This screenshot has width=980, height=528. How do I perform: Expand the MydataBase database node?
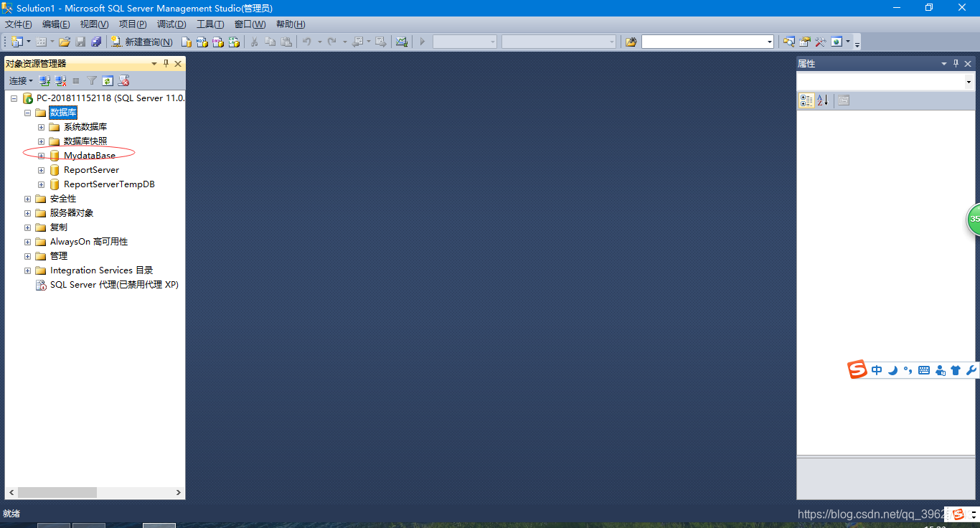point(41,156)
